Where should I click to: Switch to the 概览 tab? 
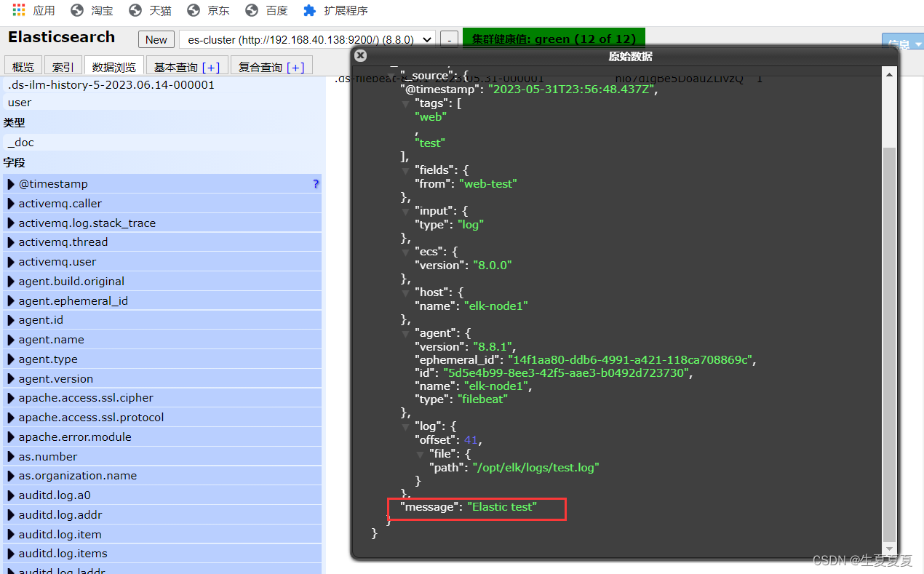[23, 66]
